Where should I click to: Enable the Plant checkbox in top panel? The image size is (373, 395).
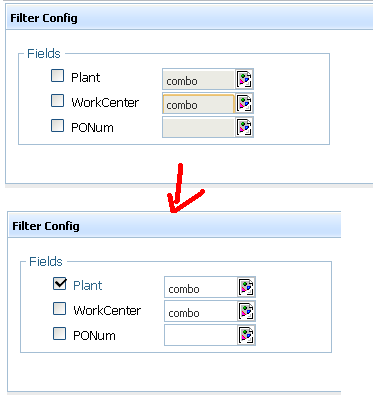(57, 76)
